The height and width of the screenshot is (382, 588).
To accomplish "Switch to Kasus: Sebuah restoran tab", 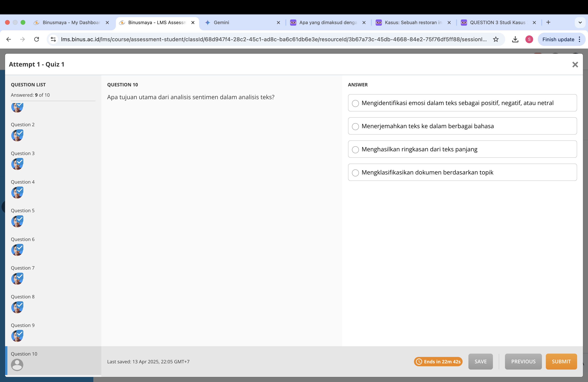I will (x=413, y=23).
